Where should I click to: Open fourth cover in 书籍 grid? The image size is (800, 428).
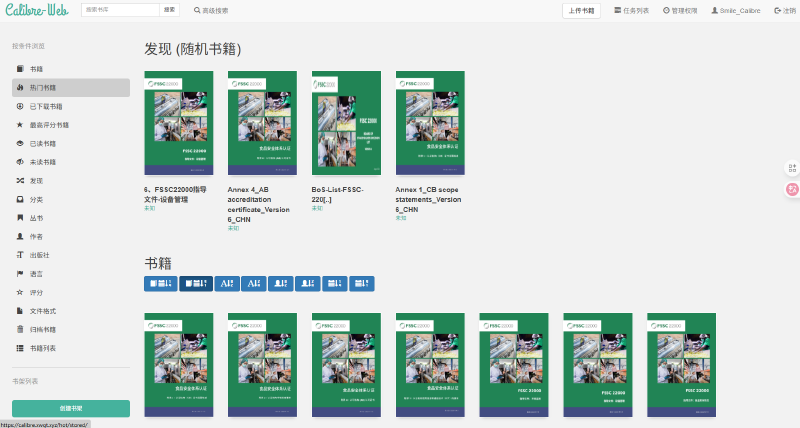[x=430, y=365]
